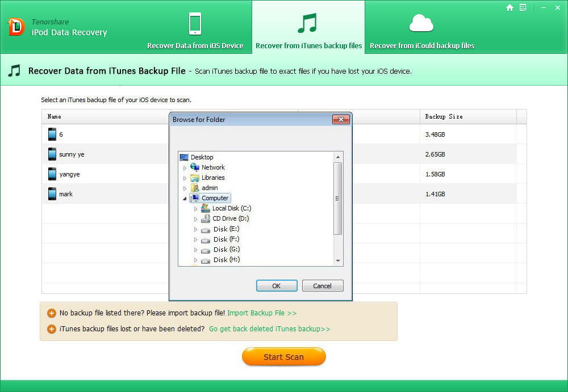This screenshot has height=392, width=568.
Task: Click the Tenorshare orange logo icon
Action: [15, 27]
